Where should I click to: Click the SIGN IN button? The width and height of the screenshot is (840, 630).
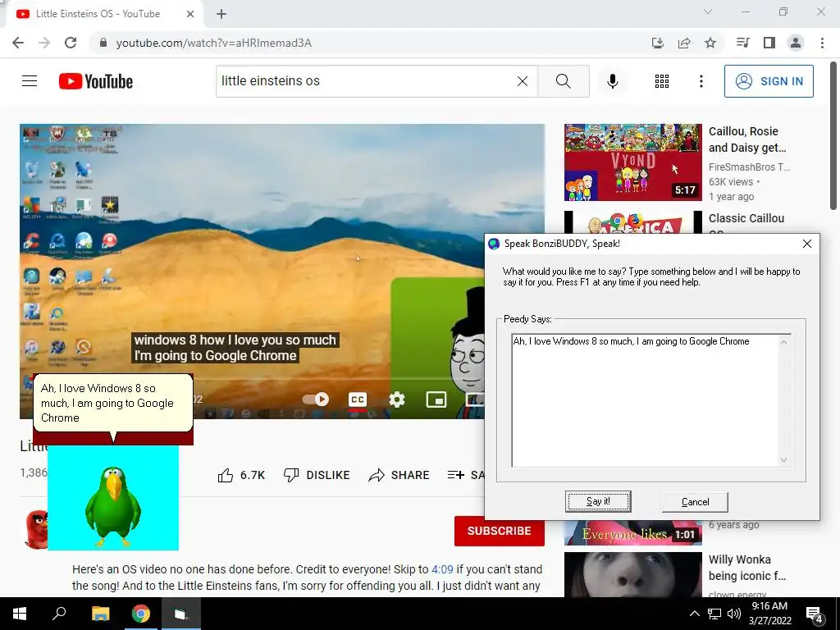tap(769, 81)
